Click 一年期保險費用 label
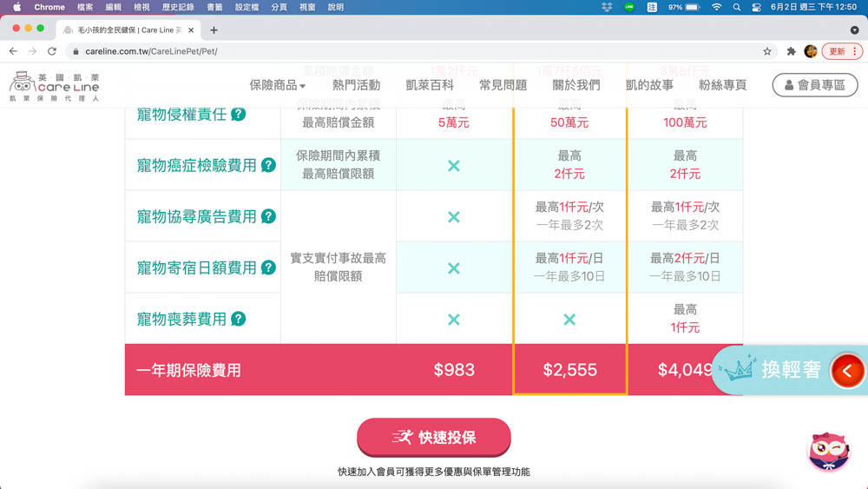868x489 pixels. click(188, 370)
